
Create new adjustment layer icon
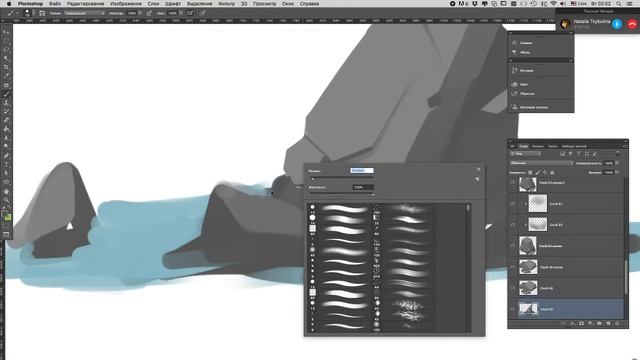click(590, 323)
